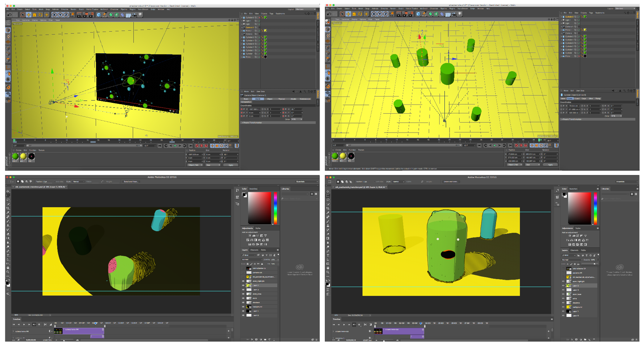Select Type tool in green-character Photoshop window

pos(328,255)
